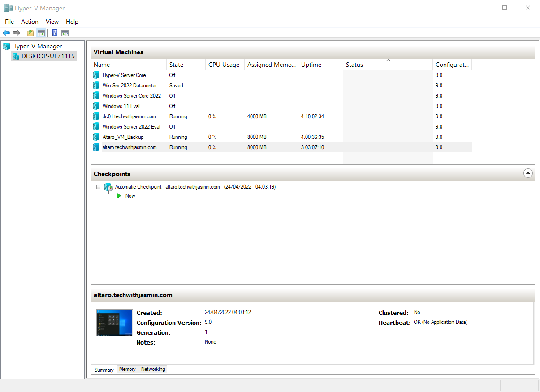Select Hyper-V Manager in the console tree

[x=37, y=46]
